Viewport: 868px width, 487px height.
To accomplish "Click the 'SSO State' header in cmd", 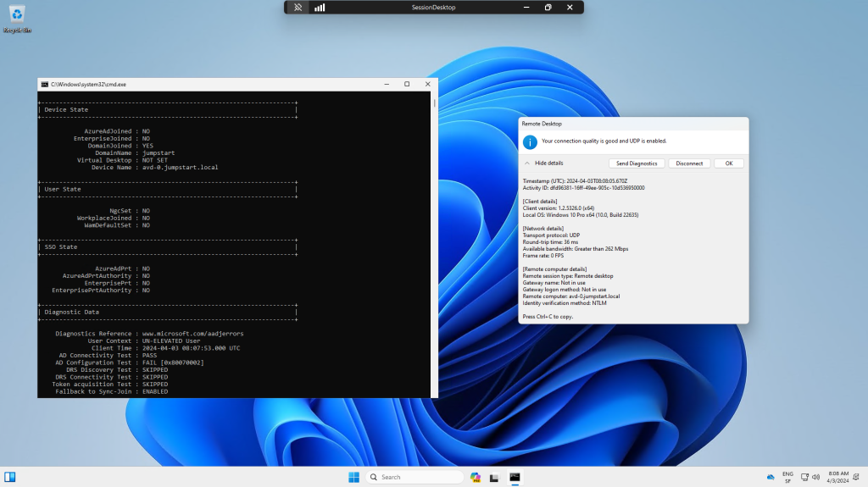I will pyautogui.click(x=61, y=246).
